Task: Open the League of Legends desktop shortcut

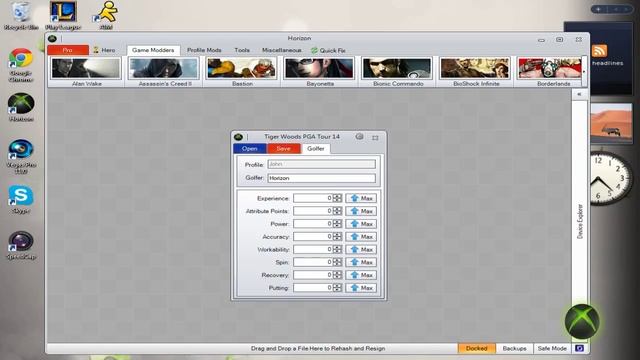Action: [x=63, y=16]
